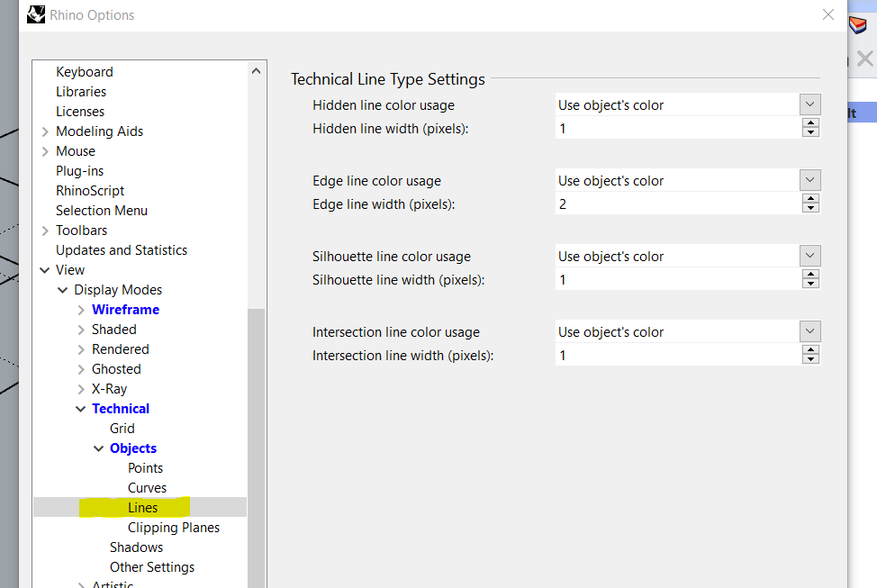Select Curves under Objects
This screenshot has width=877, height=588.
[x=147, y=488]
